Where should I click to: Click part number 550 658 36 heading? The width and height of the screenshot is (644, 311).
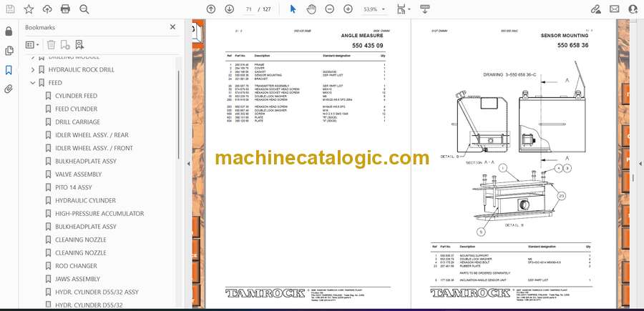pyautogui.click(x=572, y=46)
